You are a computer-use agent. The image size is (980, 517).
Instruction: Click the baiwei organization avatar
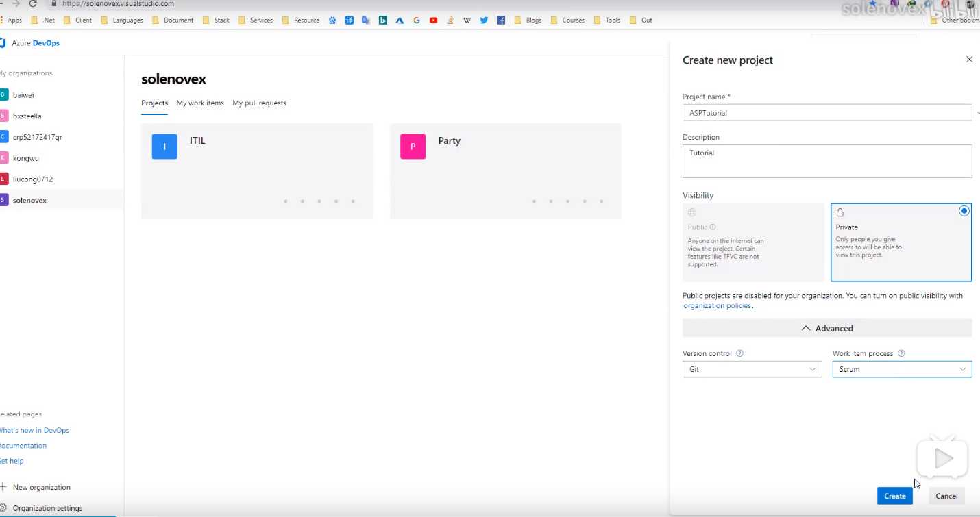[x=3, y=95]
